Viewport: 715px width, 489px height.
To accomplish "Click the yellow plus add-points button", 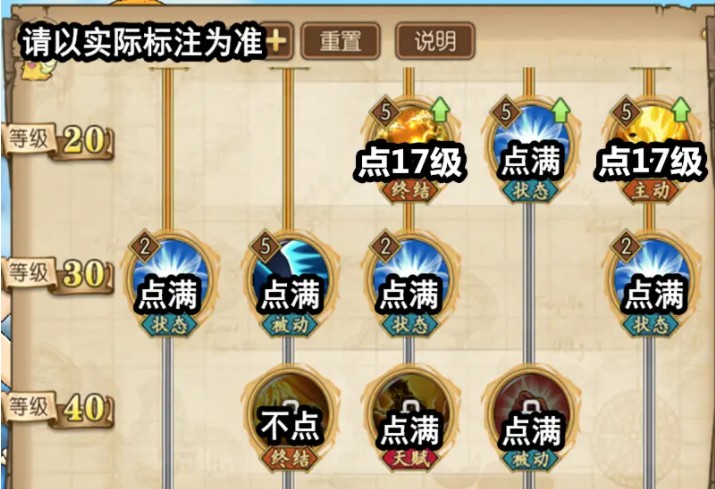I will click(276, 42).
